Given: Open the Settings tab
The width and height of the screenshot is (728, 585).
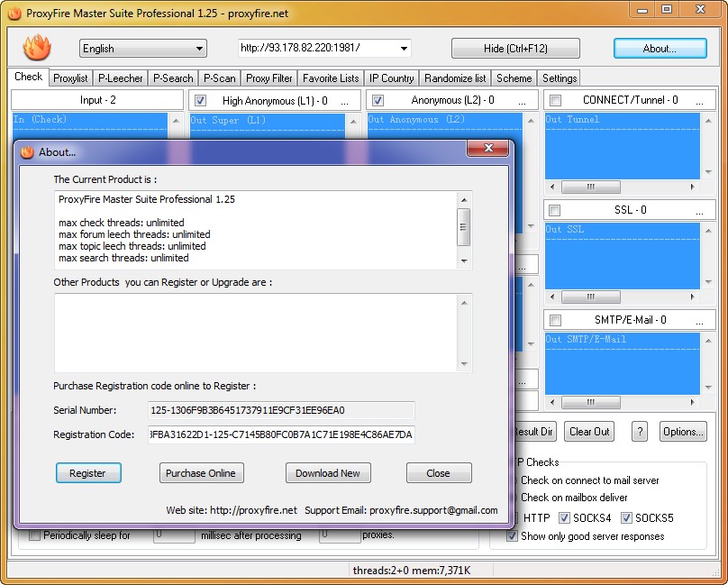Looking at the screenshot, I should (x=560, y=78).
